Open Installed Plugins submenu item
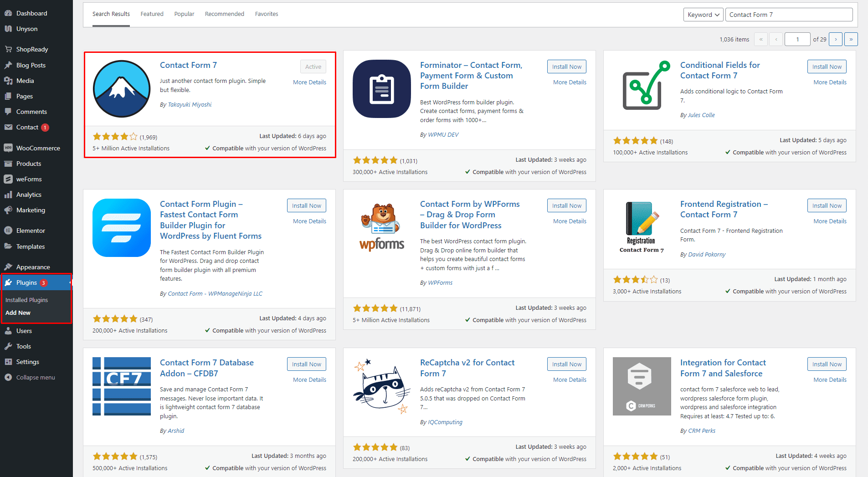The height and width of the screenshot is (477, 868). click(26, 300)
